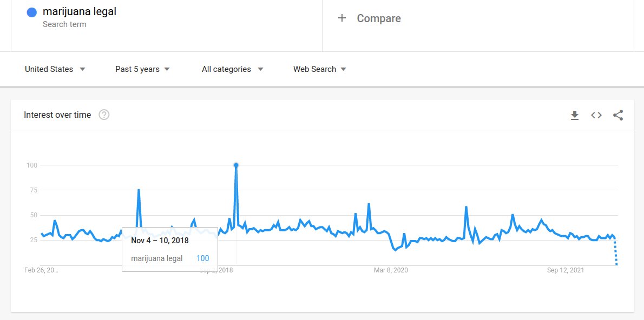Click the plus icon beside Compare

click(341, 18)
